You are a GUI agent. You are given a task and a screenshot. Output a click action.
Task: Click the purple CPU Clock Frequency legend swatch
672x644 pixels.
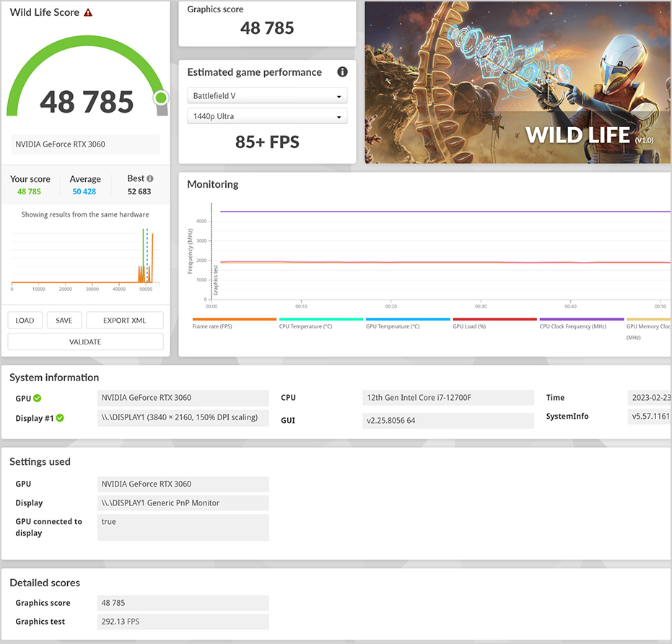click(x=581, y=318)
